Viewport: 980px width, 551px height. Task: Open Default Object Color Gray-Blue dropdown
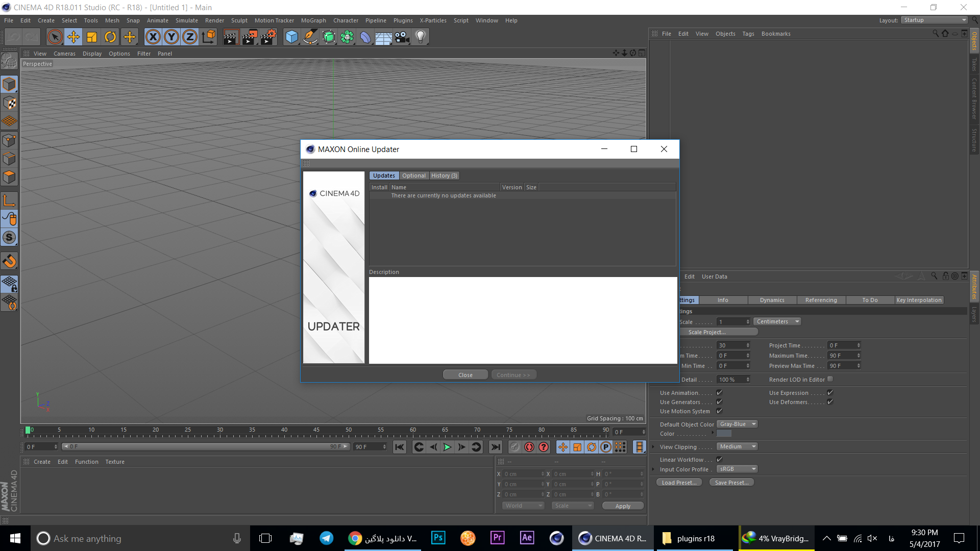737,424
